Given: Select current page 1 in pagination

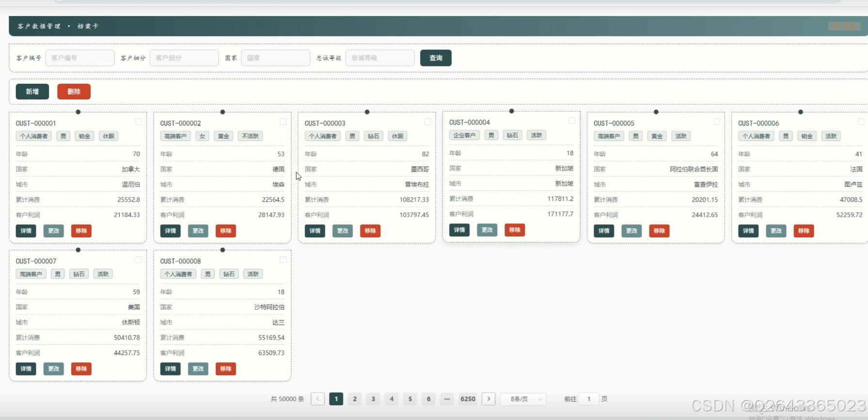Looking at the screenshot, I should [336, 399].
